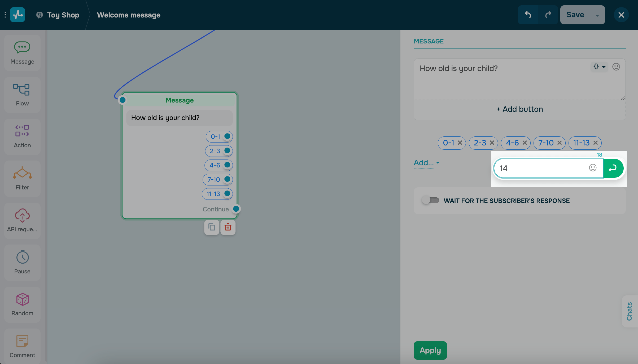The image size is (638, 364).
Task: Click the red trash delete icon
Action: pos(228,227)
